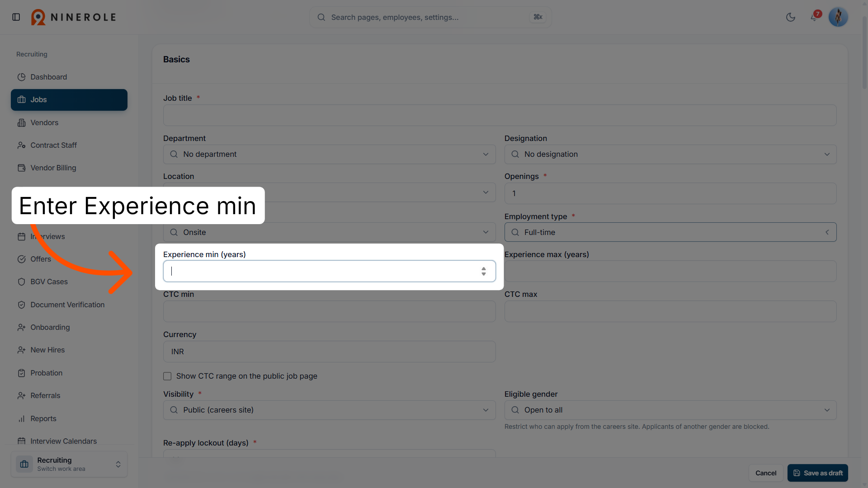Select Jobs in sidebar
The width and height of the screenshot is (868, 488).
click(x=69, y=99)
